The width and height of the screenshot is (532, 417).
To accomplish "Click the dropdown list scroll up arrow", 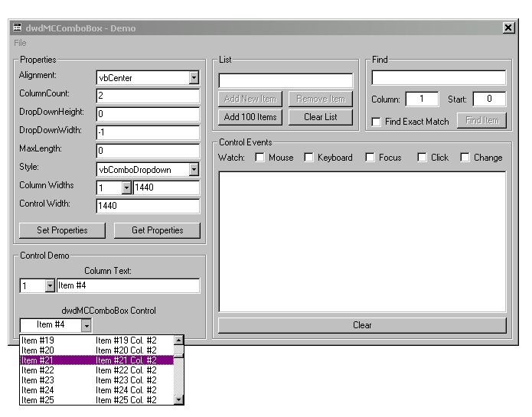I will pos(178,340).
